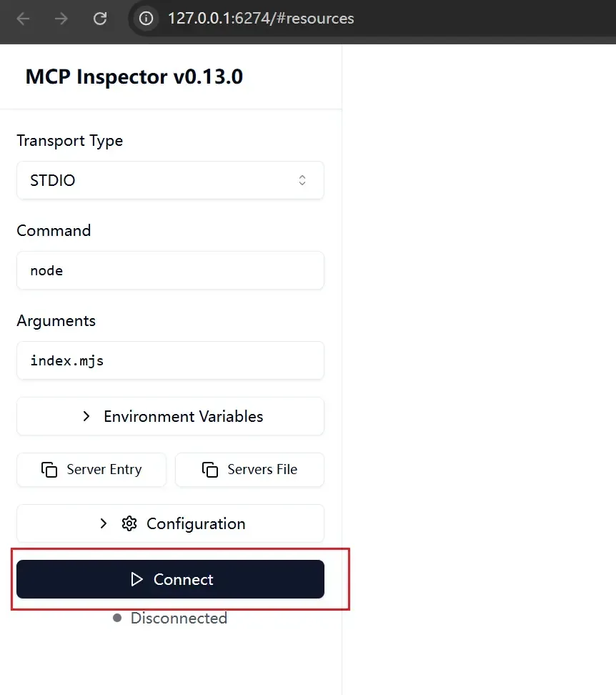Viewport: 616px width, 695px height.
Task: Click the copy icon on Server Entry
Action: pos(49,470)
